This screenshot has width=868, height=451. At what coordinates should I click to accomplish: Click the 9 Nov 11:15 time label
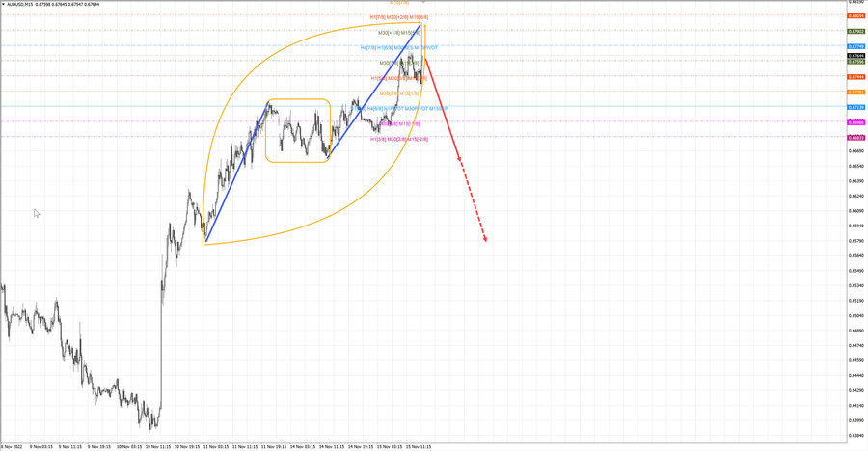click(x=70, y=446)
